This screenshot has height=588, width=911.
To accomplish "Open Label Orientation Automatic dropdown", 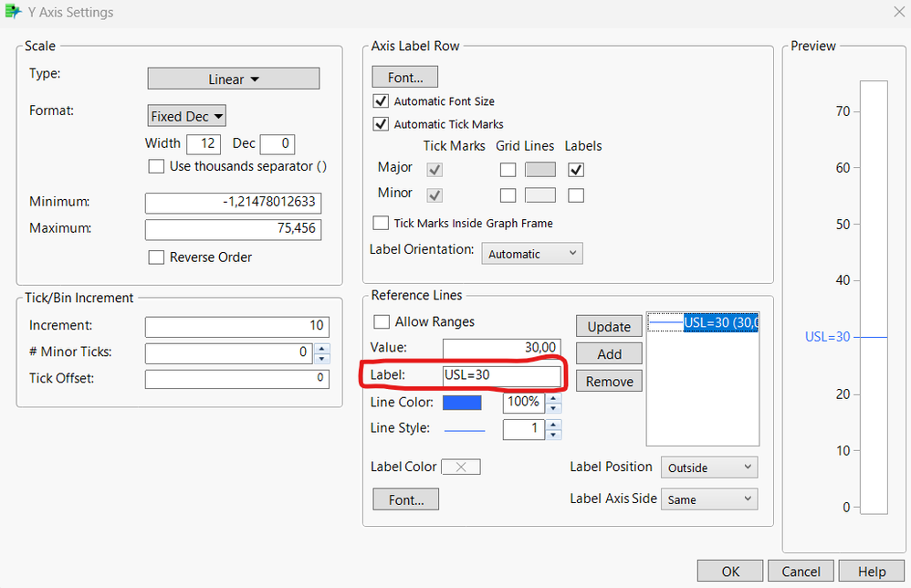I will (532, 254).
